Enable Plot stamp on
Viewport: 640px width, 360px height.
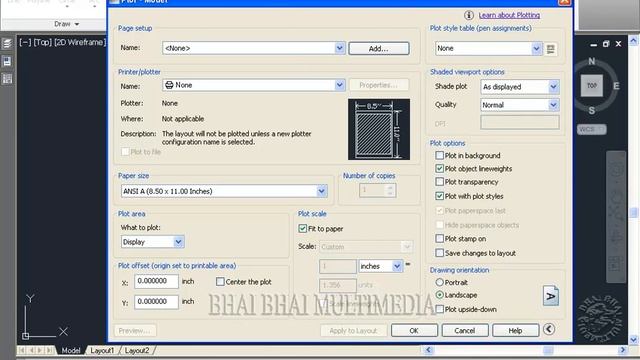tap(440, 238)
